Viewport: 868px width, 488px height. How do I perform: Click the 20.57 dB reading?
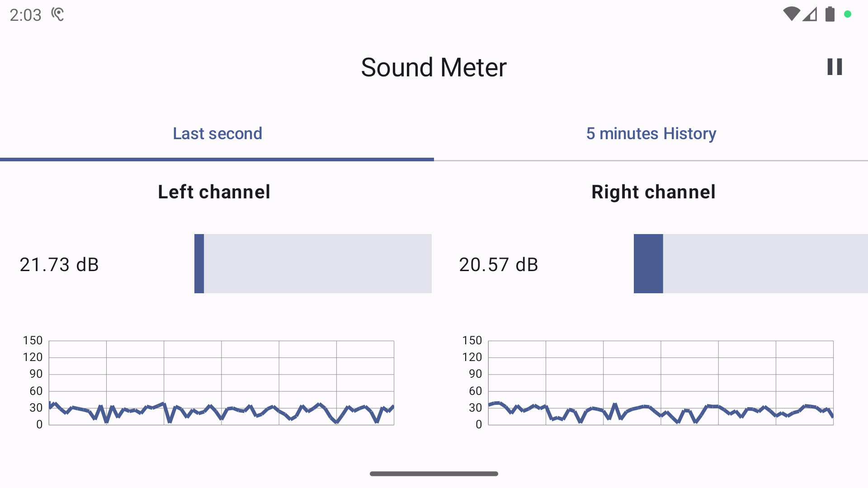click(x=498, y=265)
